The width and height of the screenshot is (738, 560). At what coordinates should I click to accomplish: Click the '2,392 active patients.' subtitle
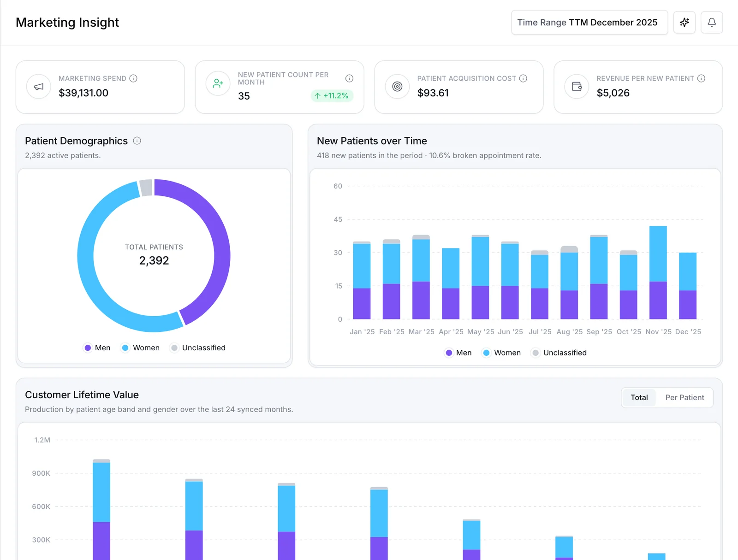pos(63,155)
